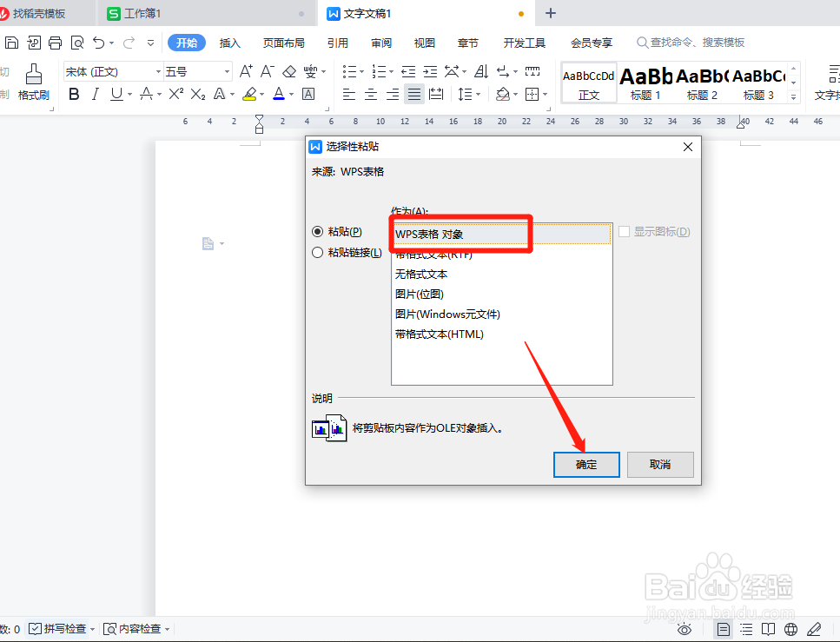The image size is (840, 642).
Task: Expand styles gallery more arrow
Action: [794, 97]
